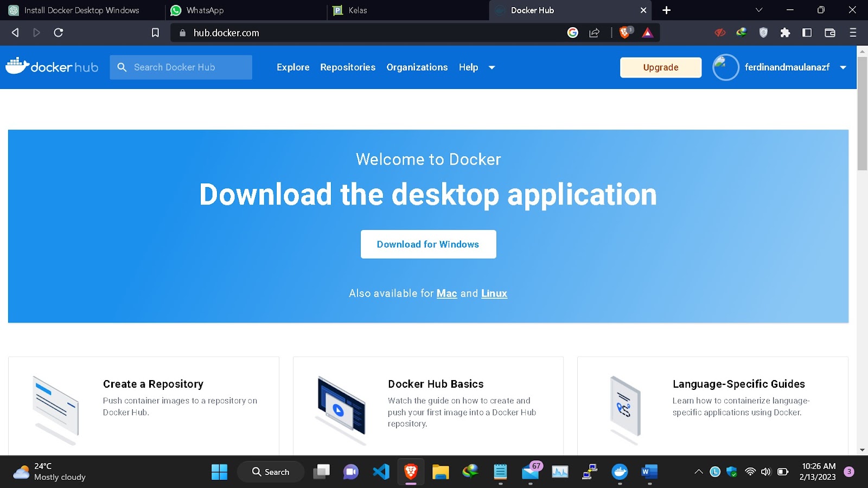The width and height of the screenshot is (868, 488).
Task: Open the browser main menu
Action: 853,33
